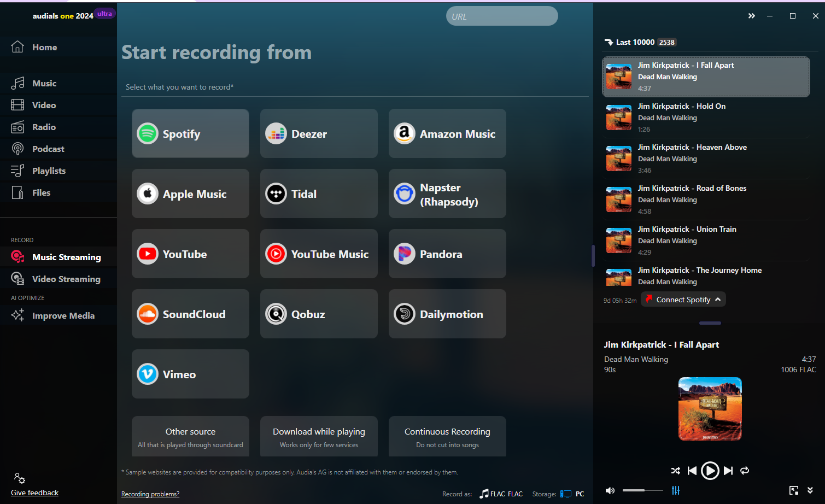Select the Qobuz recording tile
The width and height of the screenshot is (825, 504).
tap(319, 314)
